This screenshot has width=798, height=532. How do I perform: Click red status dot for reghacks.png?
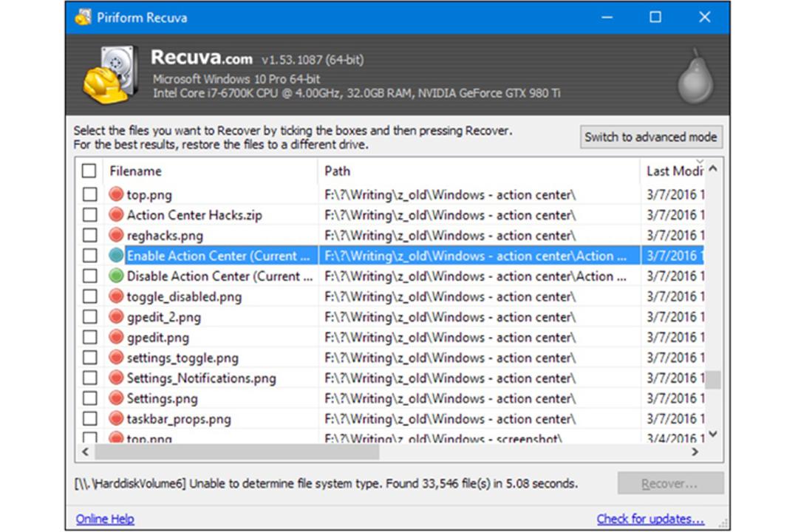pos(116,235)
